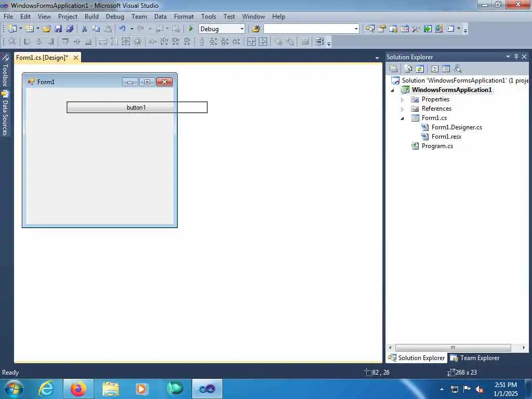Click the Align to Grid layout icon
This screenshot has width=532, height=399.
point(12,42)
